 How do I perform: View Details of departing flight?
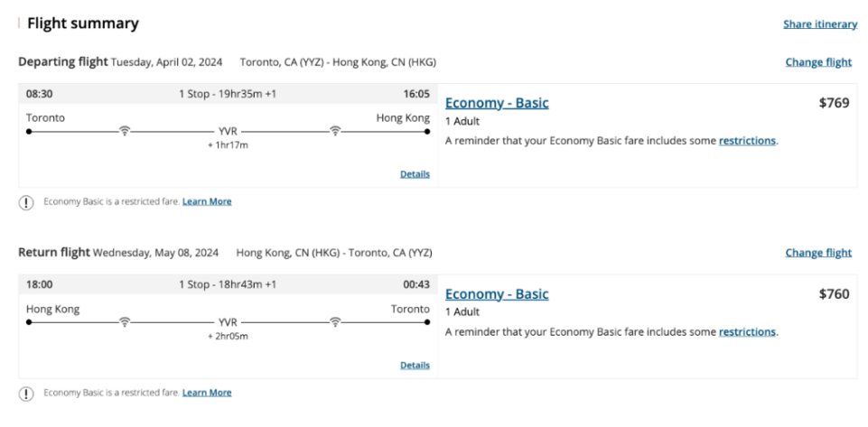tap(415, 174)
